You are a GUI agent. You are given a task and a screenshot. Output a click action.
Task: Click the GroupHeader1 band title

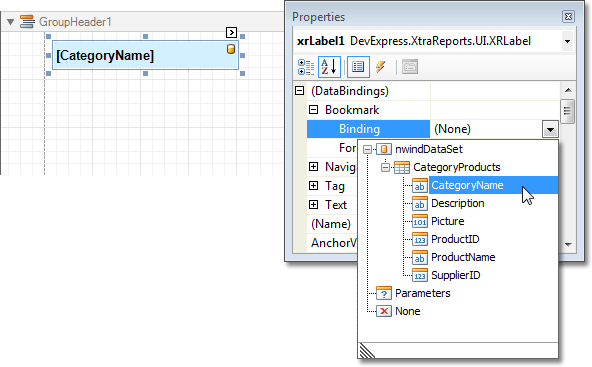coord(75,22)
